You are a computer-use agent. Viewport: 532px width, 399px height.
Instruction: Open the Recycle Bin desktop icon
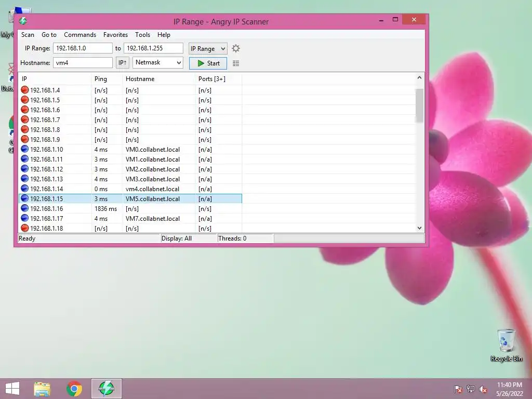(506, 345)
